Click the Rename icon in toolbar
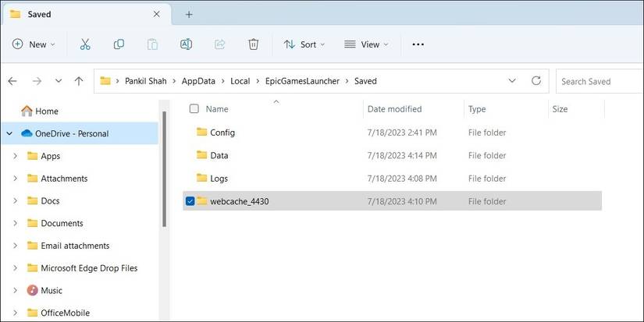The height and width of the screenshot is (322, 644). (x=186, y=44)
